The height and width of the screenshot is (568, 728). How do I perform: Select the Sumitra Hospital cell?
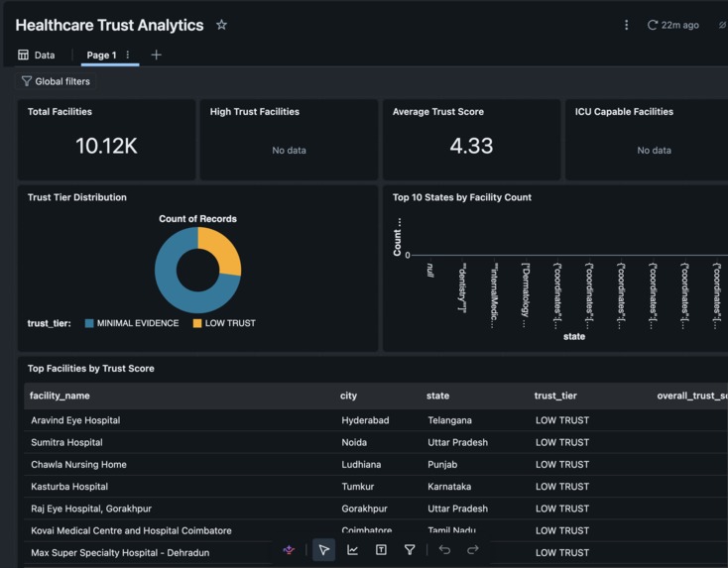66,442
